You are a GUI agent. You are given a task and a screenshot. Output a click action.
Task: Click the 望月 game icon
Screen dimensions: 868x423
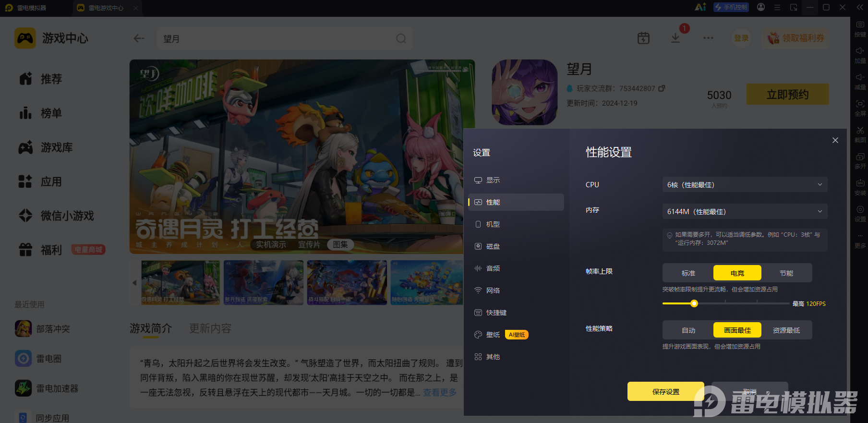tap(525, 92)
